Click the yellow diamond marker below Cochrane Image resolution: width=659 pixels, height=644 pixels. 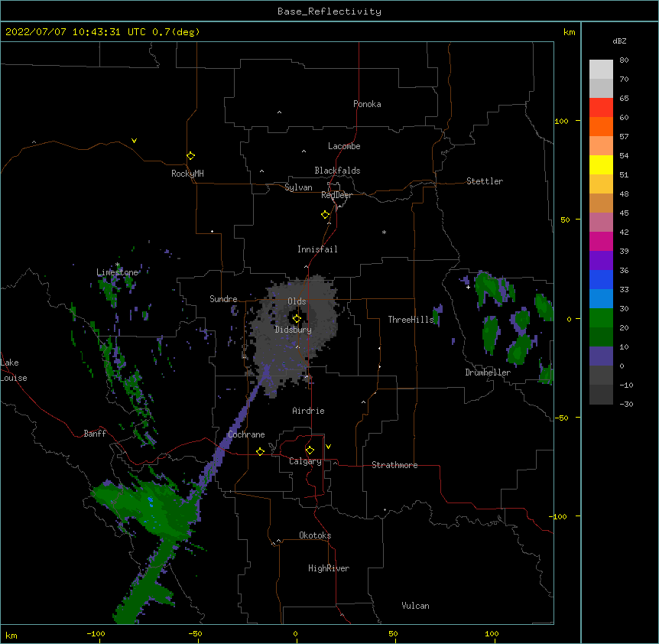(x=260, y=451)
